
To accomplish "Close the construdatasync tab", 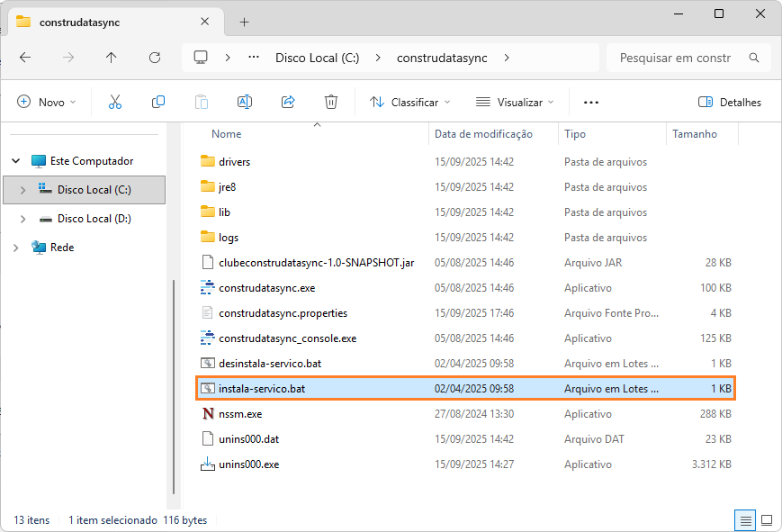I will coord(204,22).
